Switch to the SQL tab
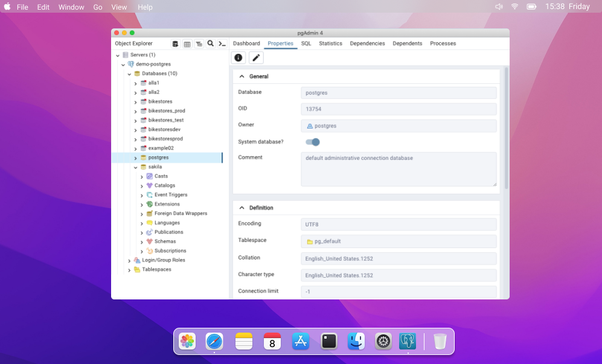Image resolution: width=602 pixels, height=364 pixels. [x=306, y=43]
